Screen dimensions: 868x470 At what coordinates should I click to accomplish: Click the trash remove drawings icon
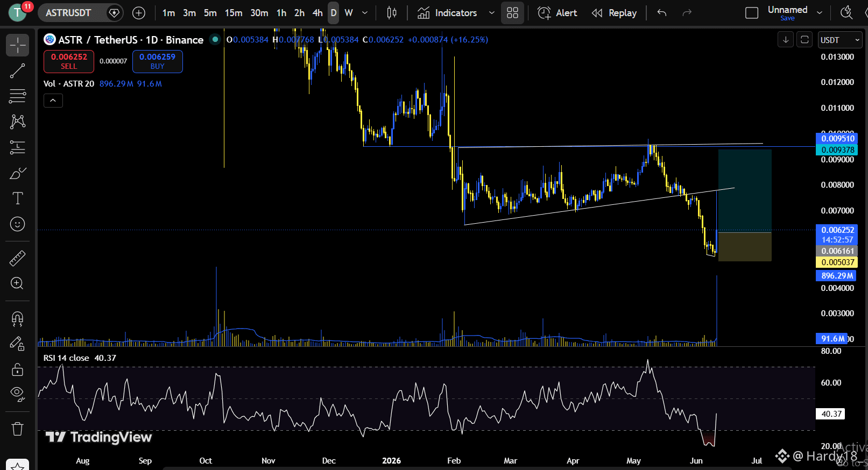(x=17, y=429)
